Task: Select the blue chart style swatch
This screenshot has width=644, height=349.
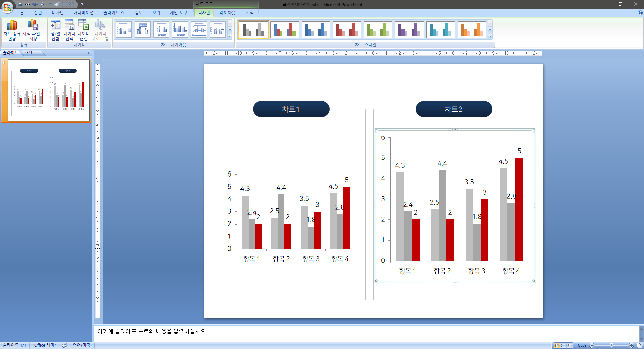Action: tap(316, 30)
